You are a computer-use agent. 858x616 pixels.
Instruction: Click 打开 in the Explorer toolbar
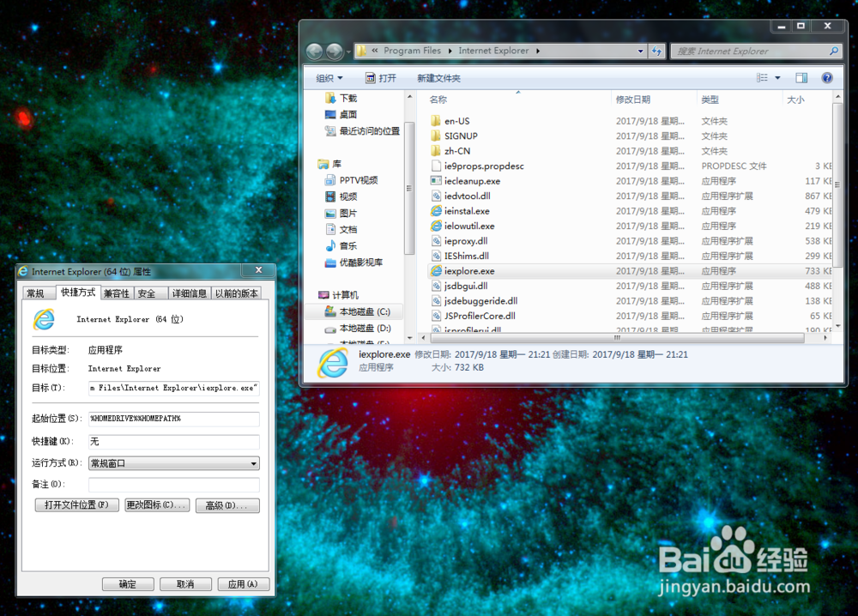click(381, 78)
